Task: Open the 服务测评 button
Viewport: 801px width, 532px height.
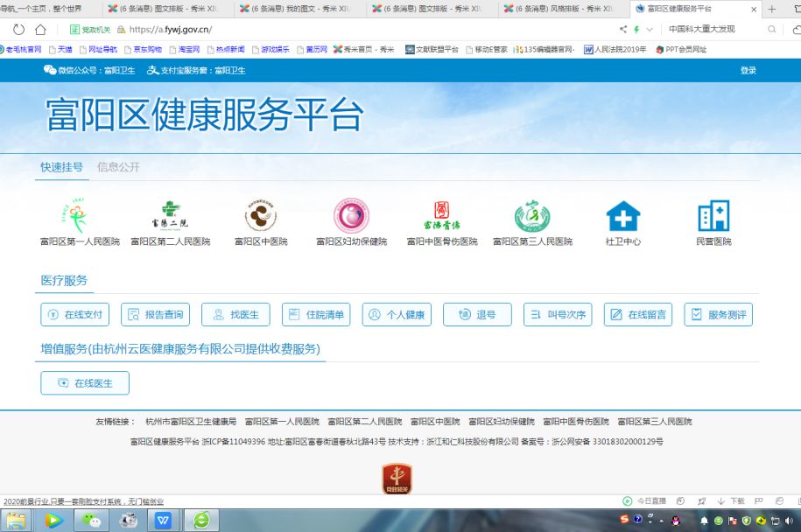Action: (718, 314)
